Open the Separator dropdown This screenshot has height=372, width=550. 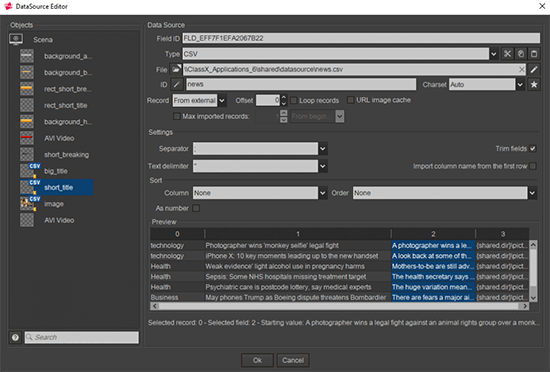point(323,149)
